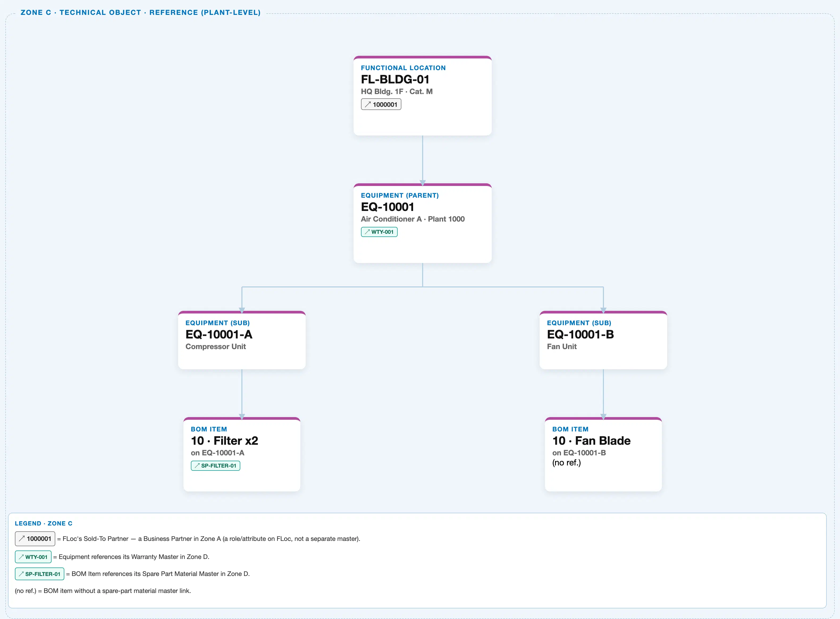This screenshot has width=840, height=619.
Task: Click the Zone C Technical Object section title
Action: (141, 12)
